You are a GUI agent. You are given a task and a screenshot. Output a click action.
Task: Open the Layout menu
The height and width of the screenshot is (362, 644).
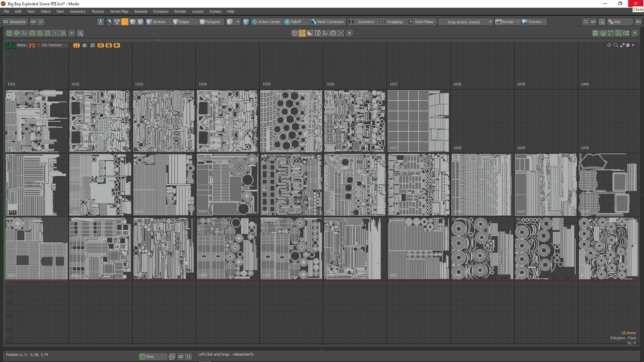click(x=198, y=11)
